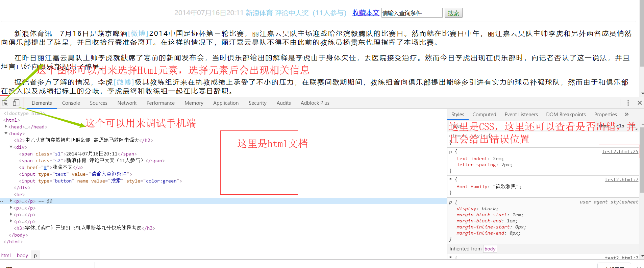644x268 pixels.
Task: Activate the inspect element picker icon
Action: click(x=5, y=103)
